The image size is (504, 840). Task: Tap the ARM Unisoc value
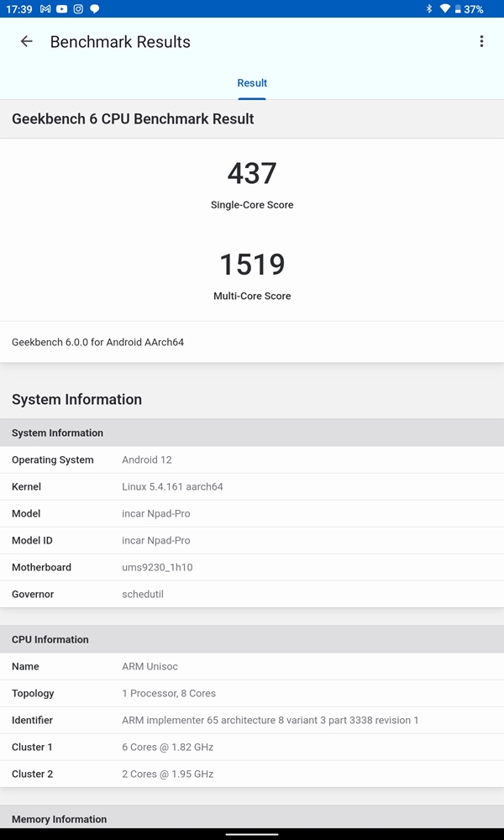click(150, 666)
